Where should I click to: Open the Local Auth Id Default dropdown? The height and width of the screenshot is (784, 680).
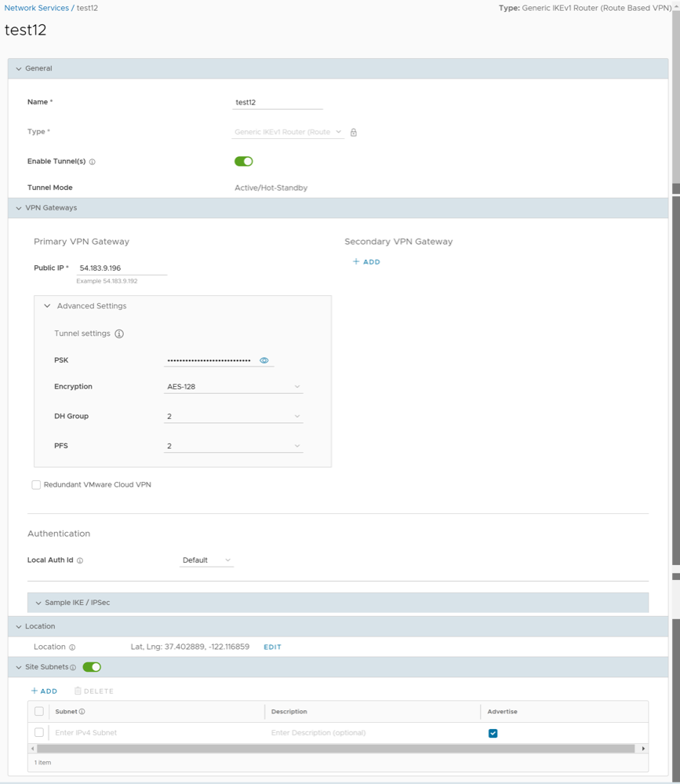206,560
